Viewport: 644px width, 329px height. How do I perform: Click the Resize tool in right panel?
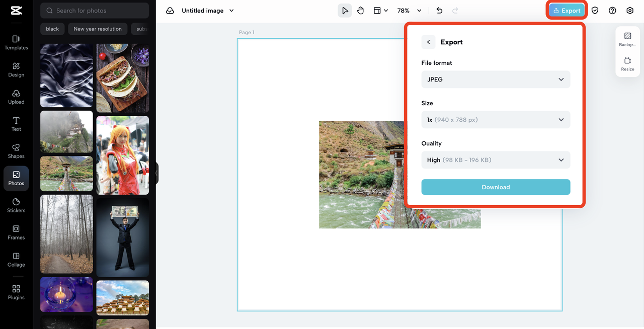[x=627, y=64]
